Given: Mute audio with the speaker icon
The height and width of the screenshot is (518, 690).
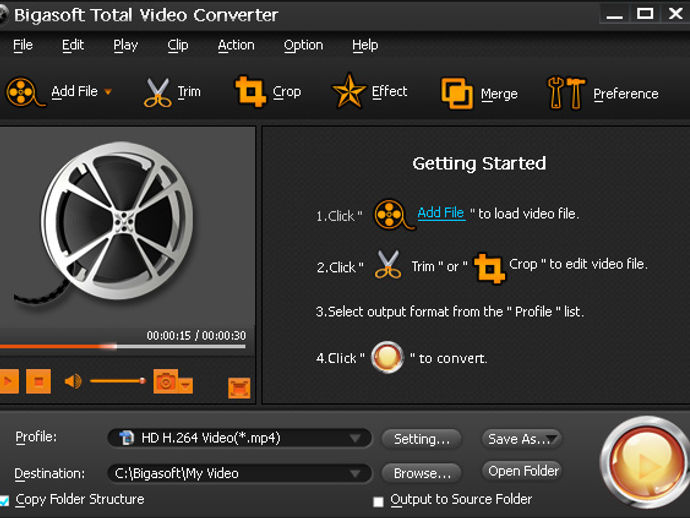Looking at the screenshot, I should coord(73,381).
